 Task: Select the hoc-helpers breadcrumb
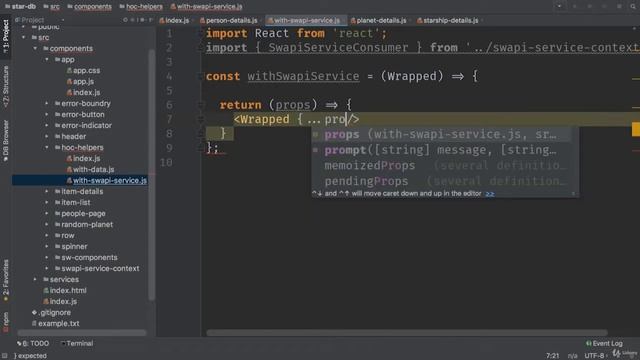point(141,7)
